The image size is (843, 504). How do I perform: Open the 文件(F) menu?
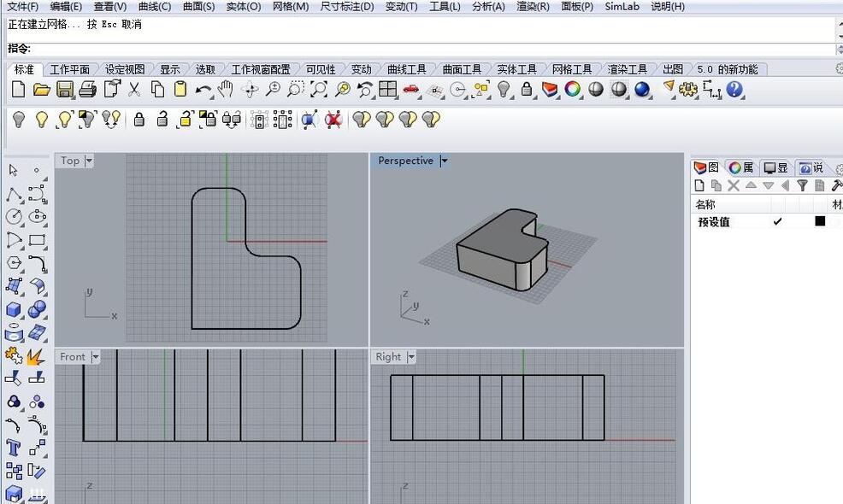coord(22,7)
